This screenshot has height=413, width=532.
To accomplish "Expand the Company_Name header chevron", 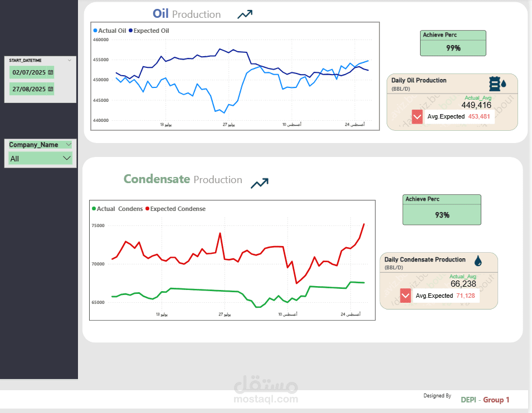I will tap(69, 144).
